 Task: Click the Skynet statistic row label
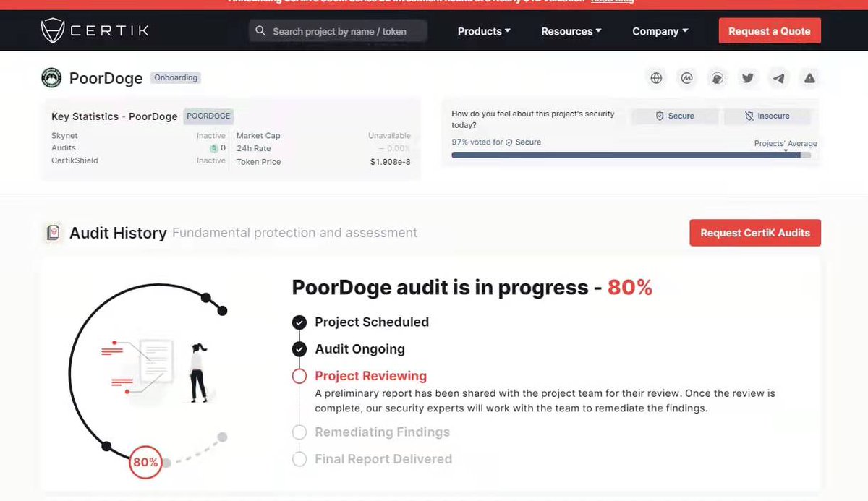[x=64, y=136]
